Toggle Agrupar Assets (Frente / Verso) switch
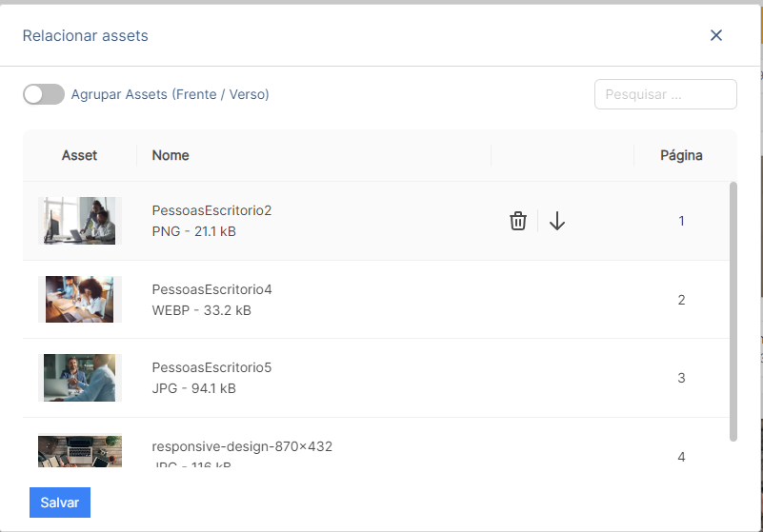This screenshot has height=532, width=763. point(44,94)
